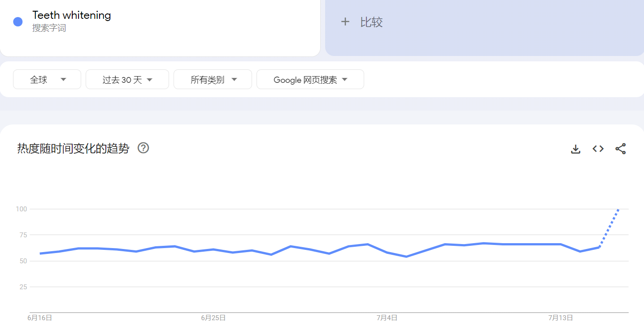Click the plus icon next to 比较

(345, 22)
